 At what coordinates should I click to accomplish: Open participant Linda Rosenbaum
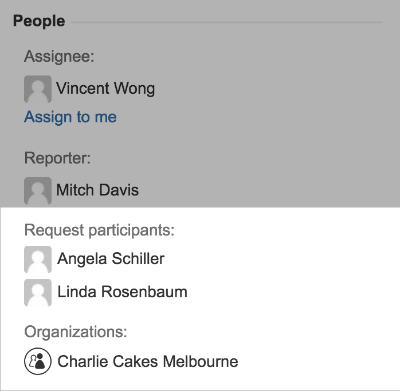122,292
